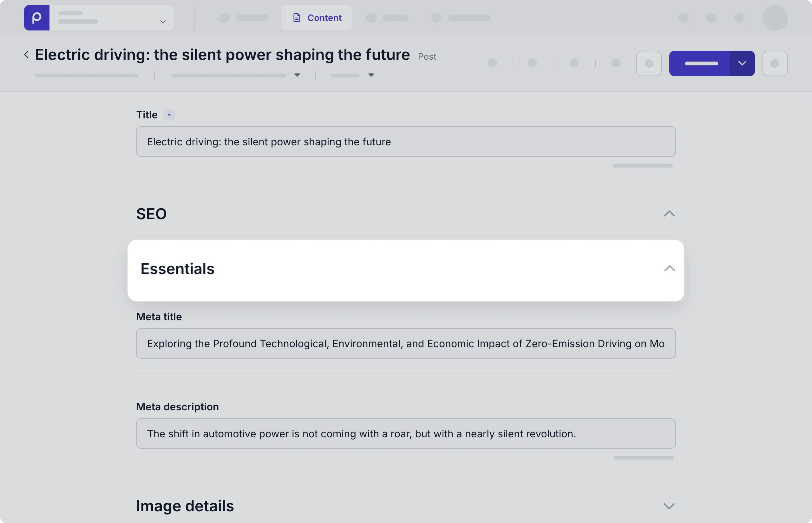Collapse the Essentials section

coord(670,268)
